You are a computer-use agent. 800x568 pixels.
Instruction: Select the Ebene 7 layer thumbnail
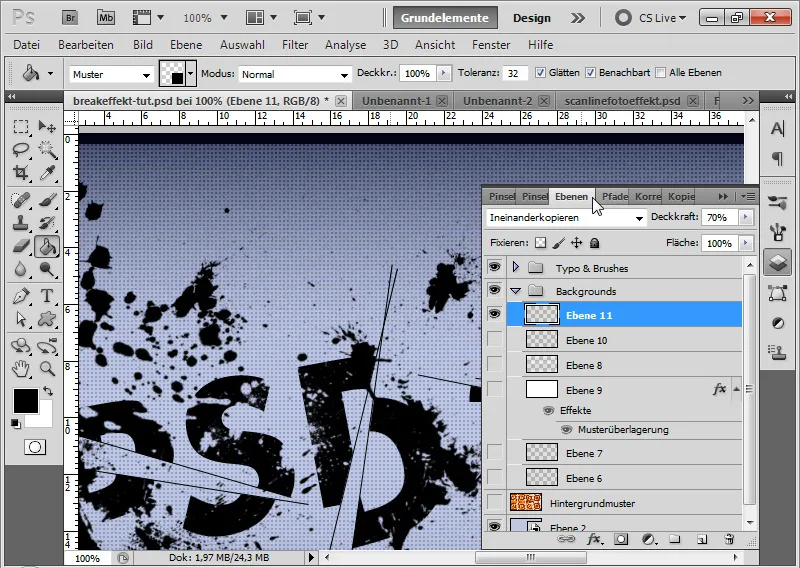click(541, 452)
